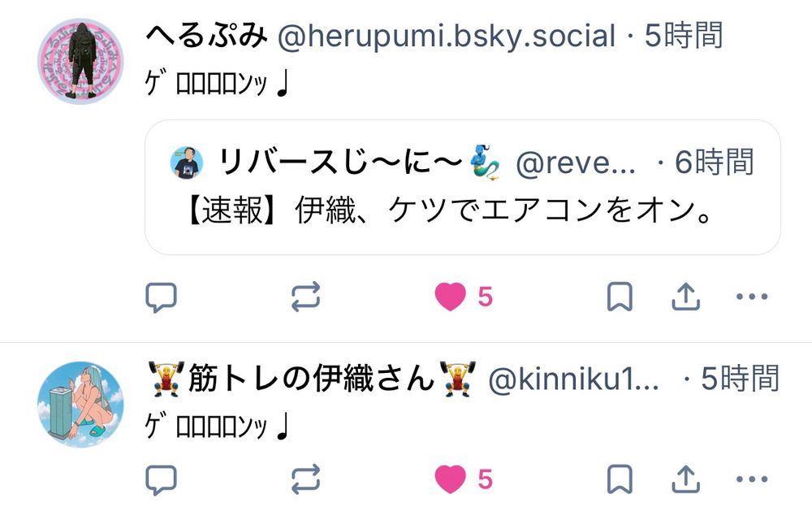Image resolution: width=812 pixels, height=520 pixels.
Task: Open the @herupumi.bsky.social handle link
Action: coord(447,37)
